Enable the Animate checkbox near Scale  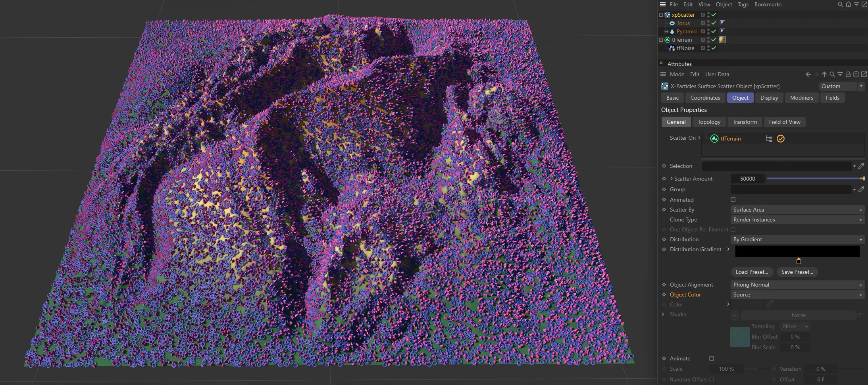[712, 358]
